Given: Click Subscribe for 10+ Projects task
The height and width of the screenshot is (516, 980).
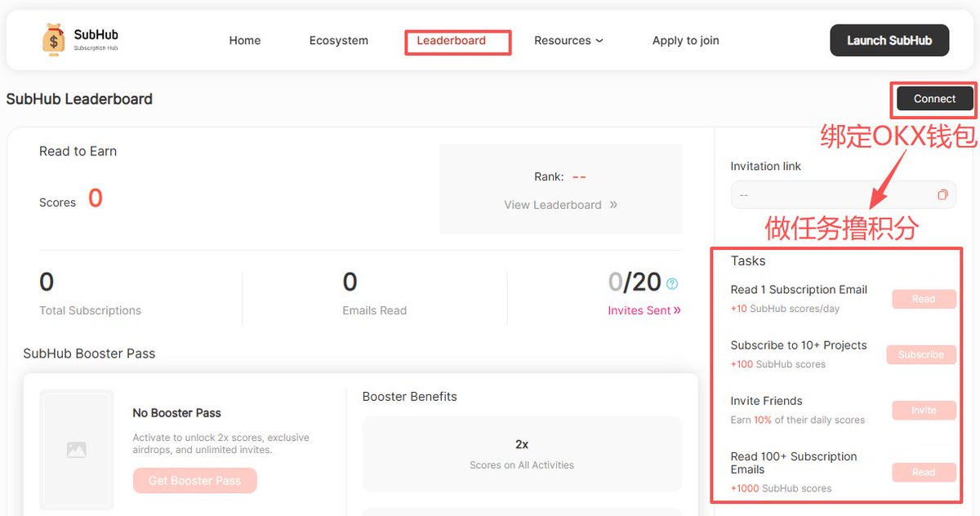Looking at the screenshot, I should 921,354.
